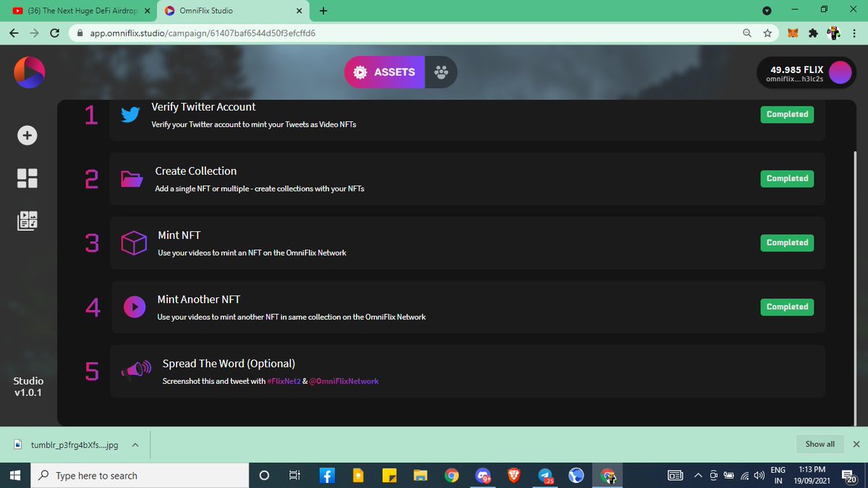Open the dashboard grid icon in the sidebar
Viewport: 868px width, 488px height.
click(27, 178)
